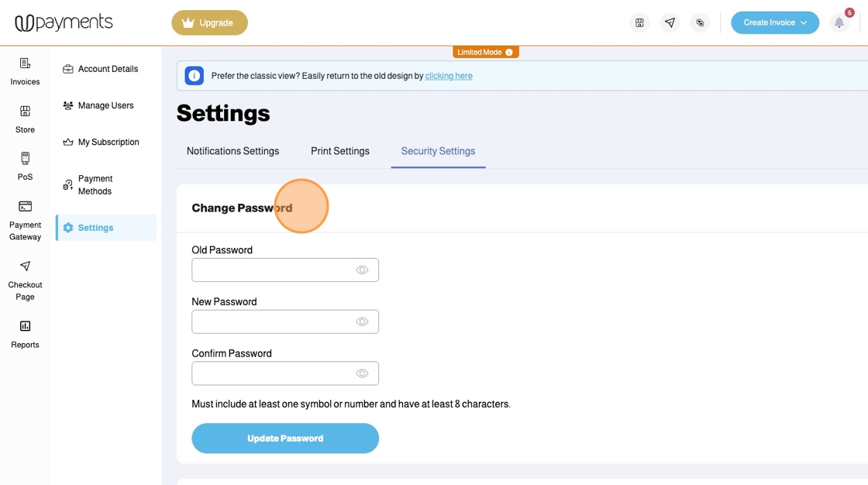The width and height of the screenshot is (868, 485).
Task: Go to the Store section
Action: coord(25,119)
